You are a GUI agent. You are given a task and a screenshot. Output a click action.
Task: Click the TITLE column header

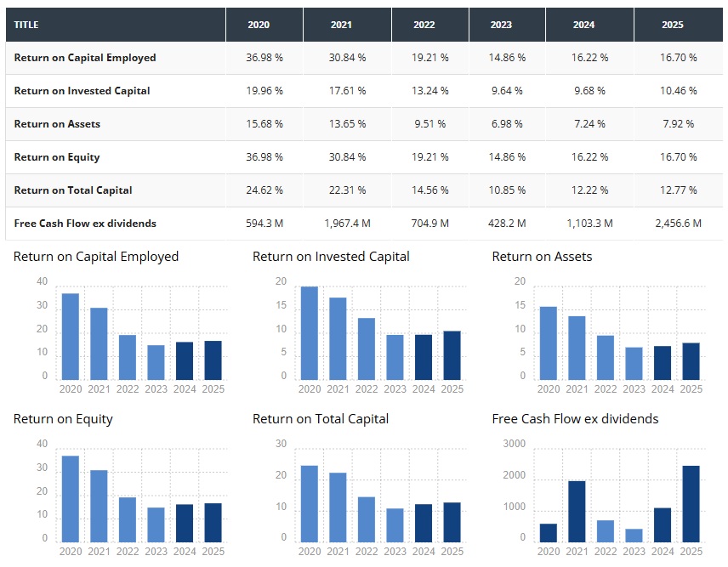tap(26, 25)
